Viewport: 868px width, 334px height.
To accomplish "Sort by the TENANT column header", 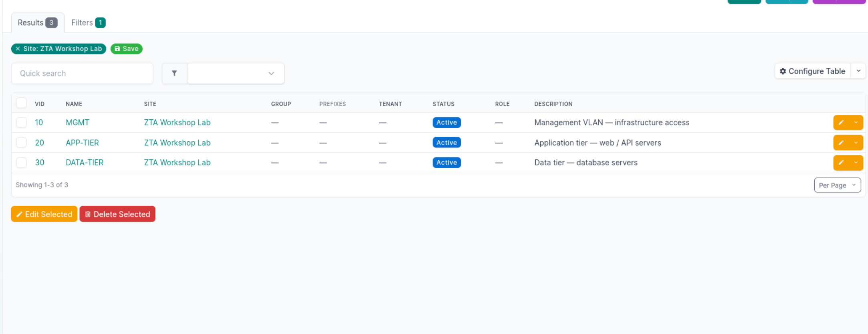I will [390, 104].
